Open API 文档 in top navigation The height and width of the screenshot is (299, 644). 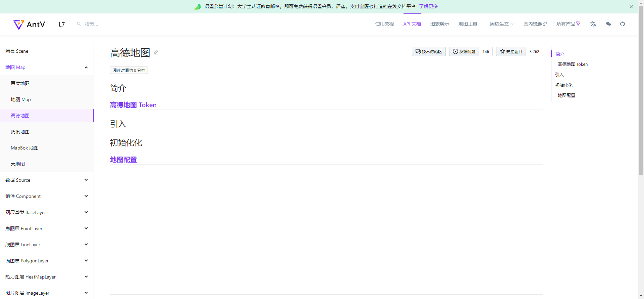(412, 24)
